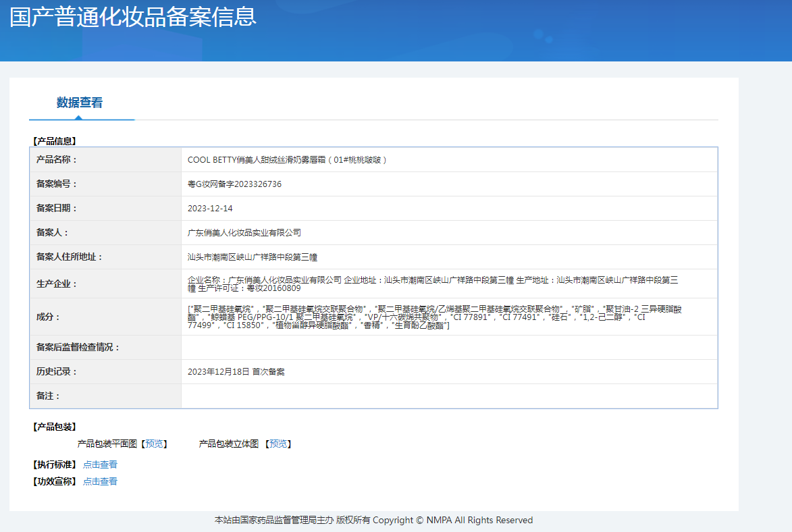Click 点击查看 next to 执行标准

100,464
